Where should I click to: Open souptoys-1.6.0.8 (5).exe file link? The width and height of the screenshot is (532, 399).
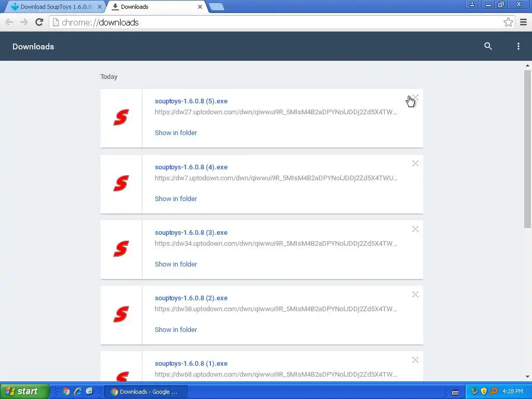(x=191, y=101)
